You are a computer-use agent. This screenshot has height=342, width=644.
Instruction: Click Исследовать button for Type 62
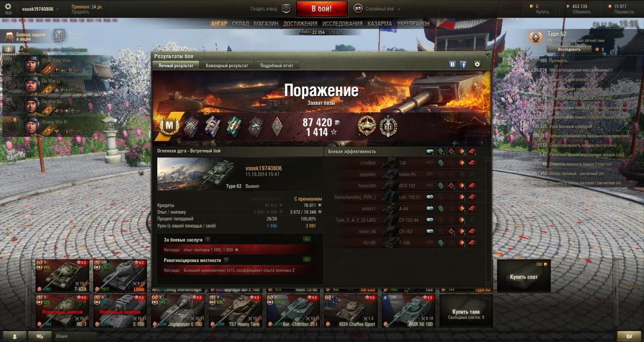click(x=569, y=49)
